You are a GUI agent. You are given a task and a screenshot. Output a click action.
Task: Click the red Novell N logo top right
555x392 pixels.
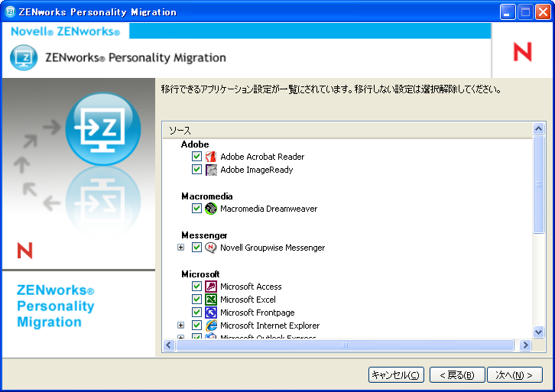[523, 52]
